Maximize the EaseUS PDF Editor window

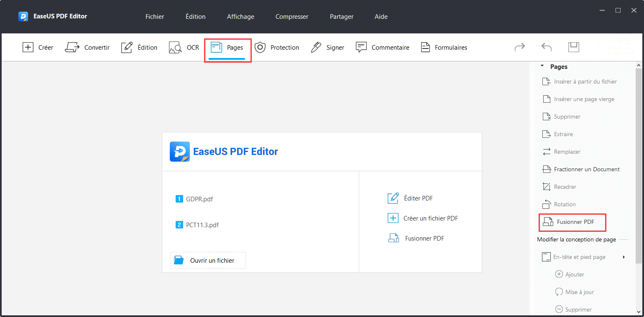coord(618,10)
